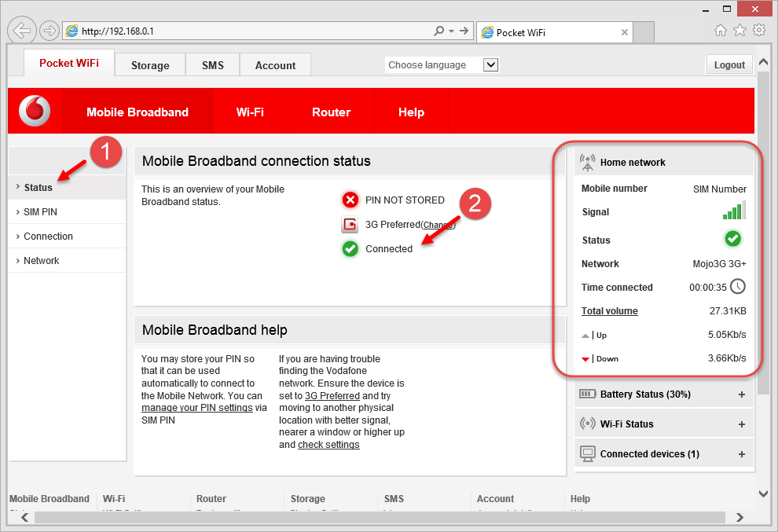Switch to the Storage tab
Viewport: 778px width, 532px height.
[x=150, y=65]
